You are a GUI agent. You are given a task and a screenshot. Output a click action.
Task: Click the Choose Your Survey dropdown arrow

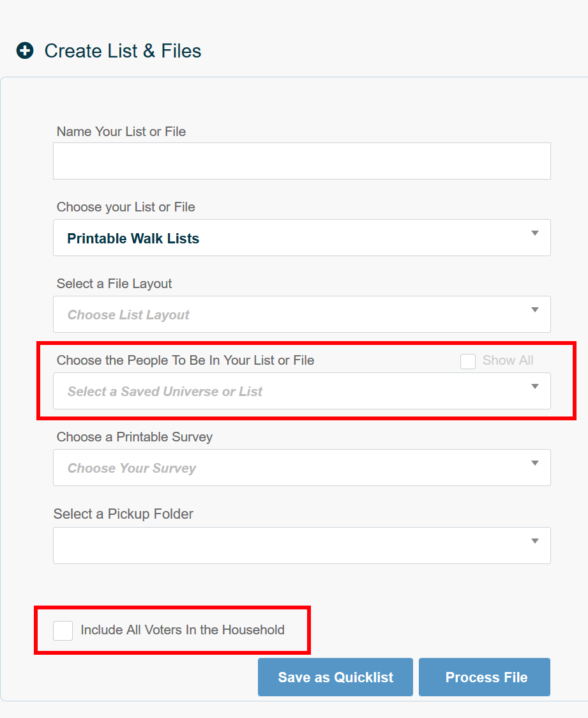tap(535, 464)
